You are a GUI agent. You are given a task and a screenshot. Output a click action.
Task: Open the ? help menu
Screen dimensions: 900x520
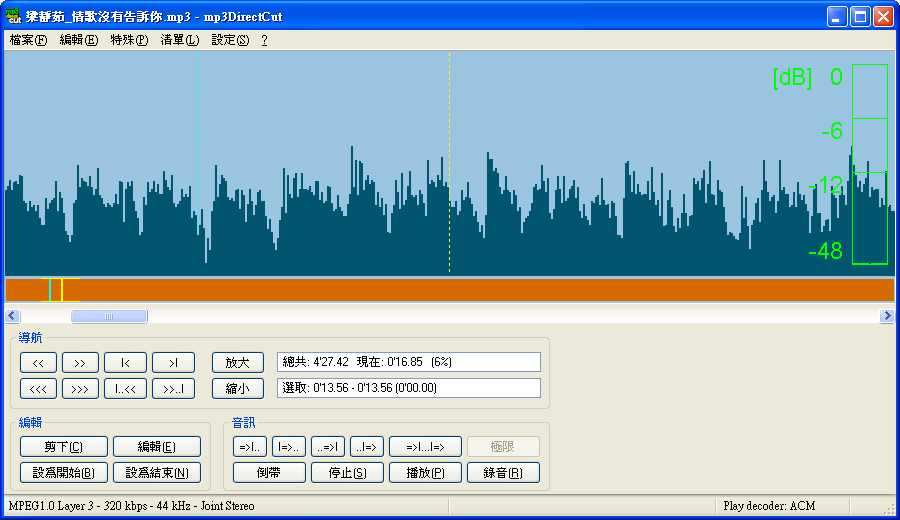(x=264, y=40)
